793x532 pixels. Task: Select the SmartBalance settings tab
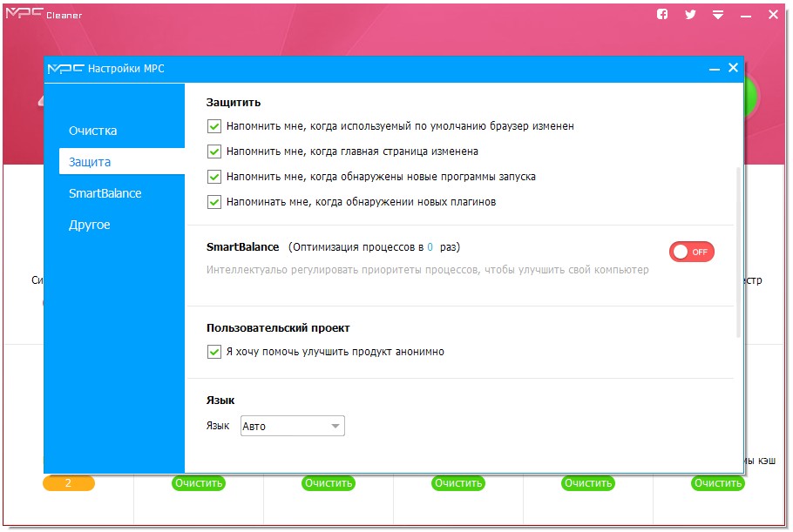click(x=105, y=193)
